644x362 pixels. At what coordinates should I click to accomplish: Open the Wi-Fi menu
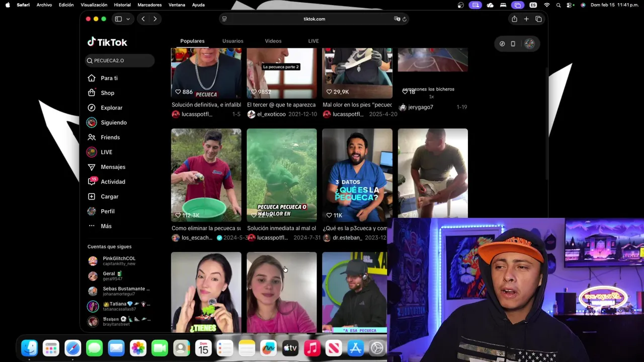547,5
